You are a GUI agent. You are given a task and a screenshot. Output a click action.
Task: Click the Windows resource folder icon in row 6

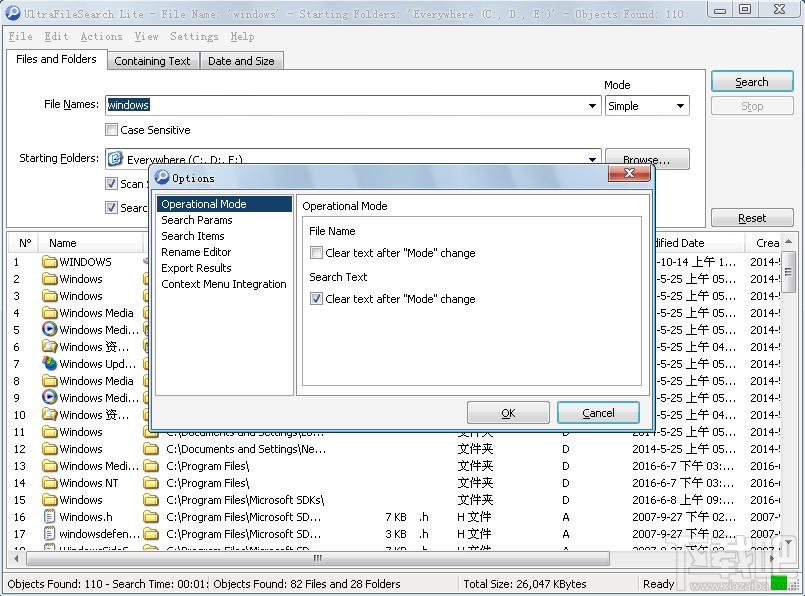click(x=50, y=347)
